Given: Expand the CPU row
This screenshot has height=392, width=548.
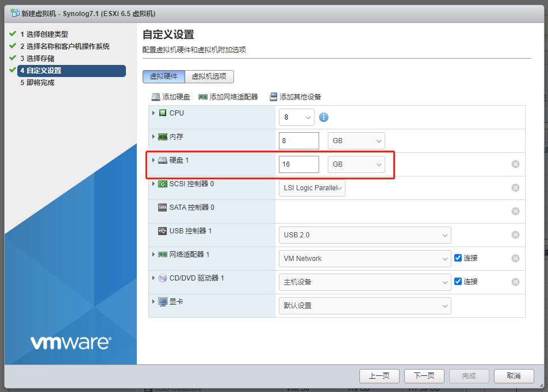Looking at the screenshot, I should 154,113.
